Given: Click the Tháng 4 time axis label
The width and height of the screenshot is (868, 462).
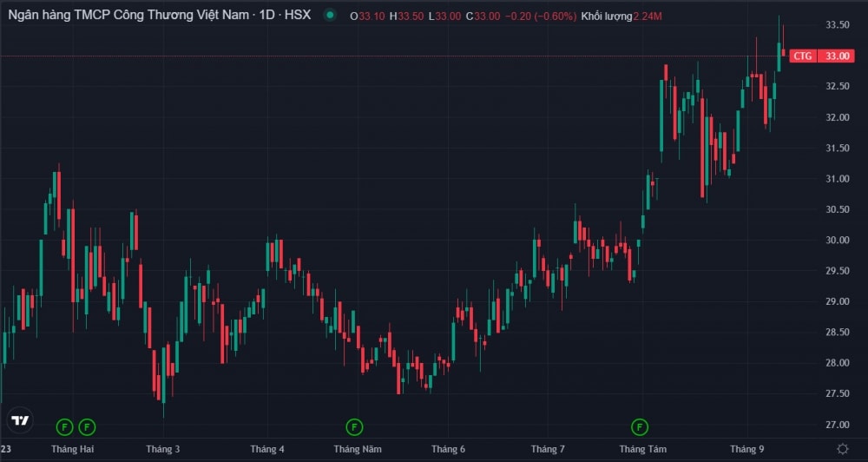Looking at the screenshot, I should click(267, 449).
